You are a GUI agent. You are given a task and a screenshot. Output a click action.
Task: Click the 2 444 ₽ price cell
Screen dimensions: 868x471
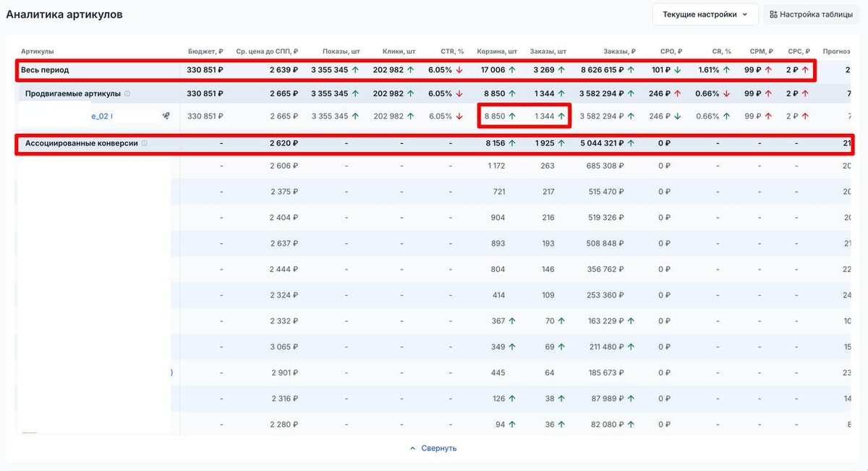(x=284, y=269)
